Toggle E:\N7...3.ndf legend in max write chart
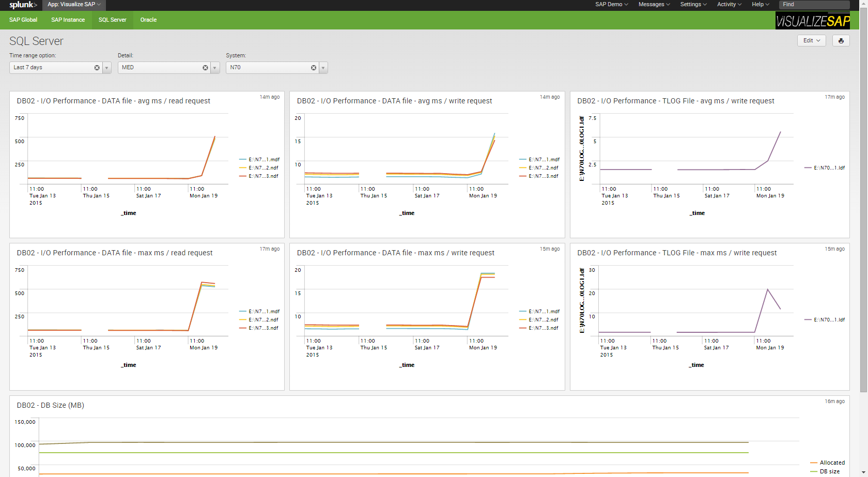 click(x=539, y=328)
